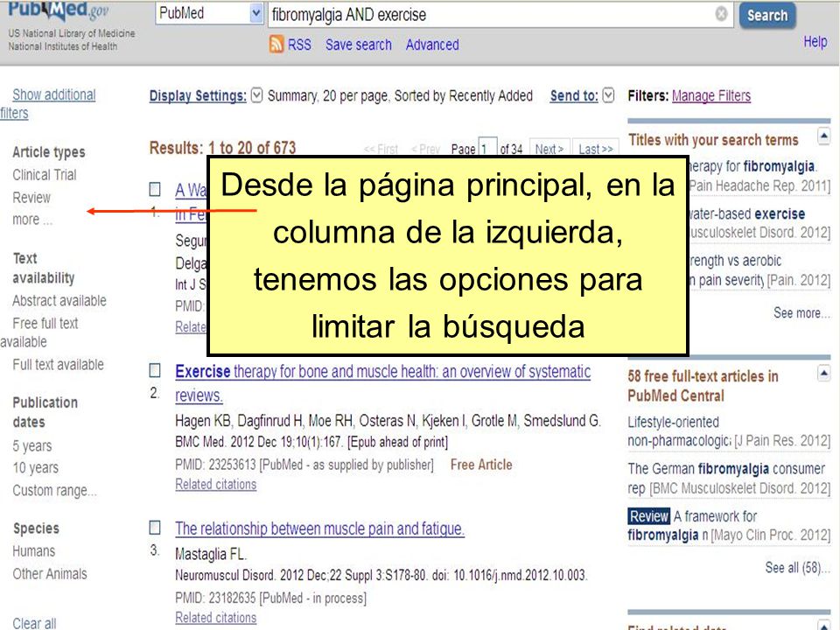Limit publication dates to 5 years
The image size is (840, 630).
[x=32, y=445]
